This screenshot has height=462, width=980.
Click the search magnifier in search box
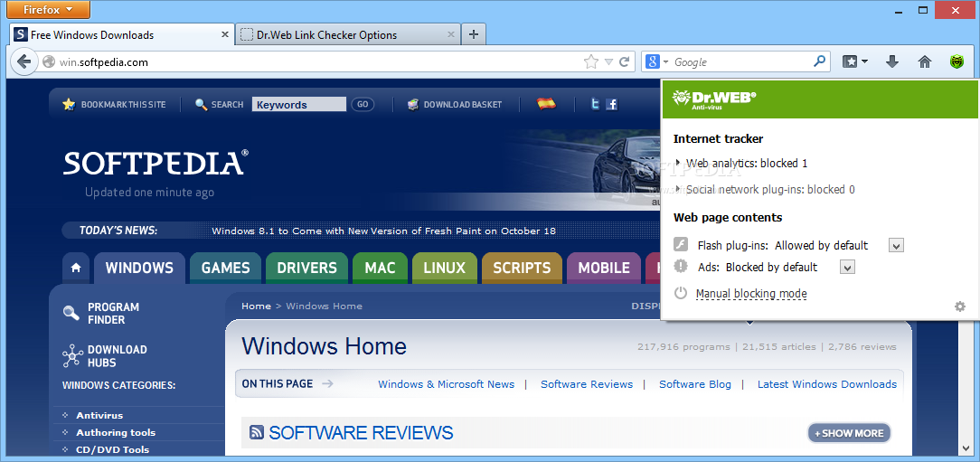(x=819, y=61)
